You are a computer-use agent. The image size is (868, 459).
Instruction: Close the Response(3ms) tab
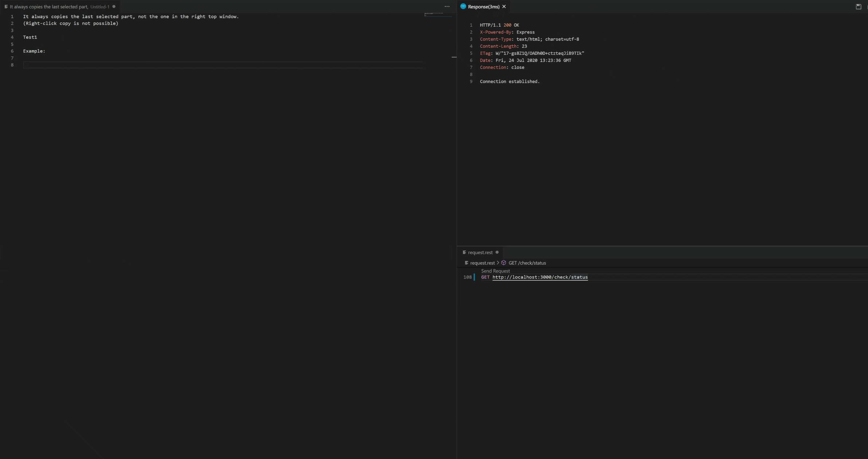pyautogui.click(x=504, y=6)
